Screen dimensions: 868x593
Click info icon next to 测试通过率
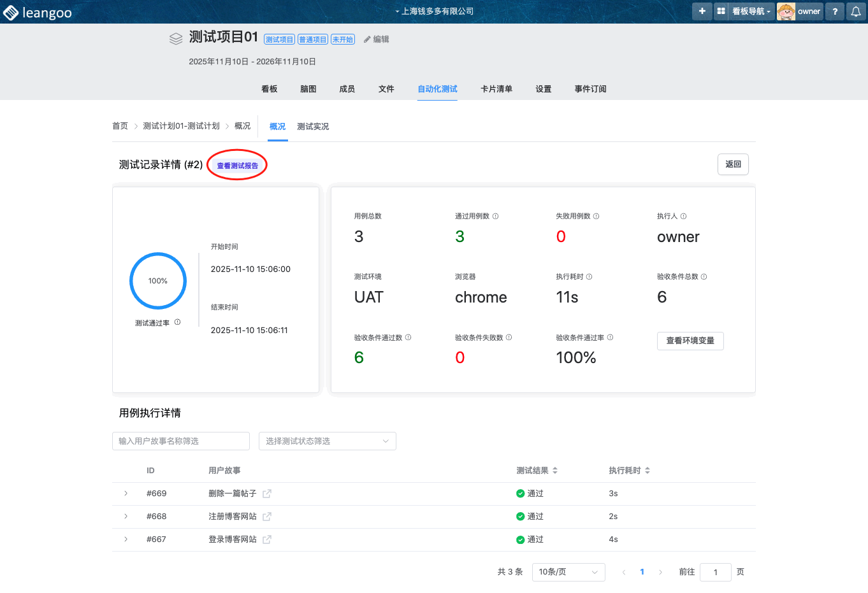[x=177, y=322]
